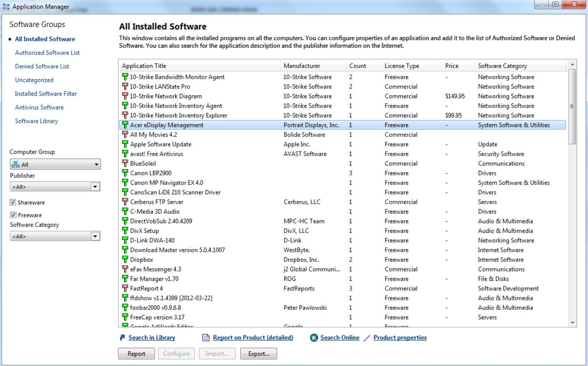Open the Installed Software Filter
The width and height of the screenshot is (588, 366).
tap(46, 94)
